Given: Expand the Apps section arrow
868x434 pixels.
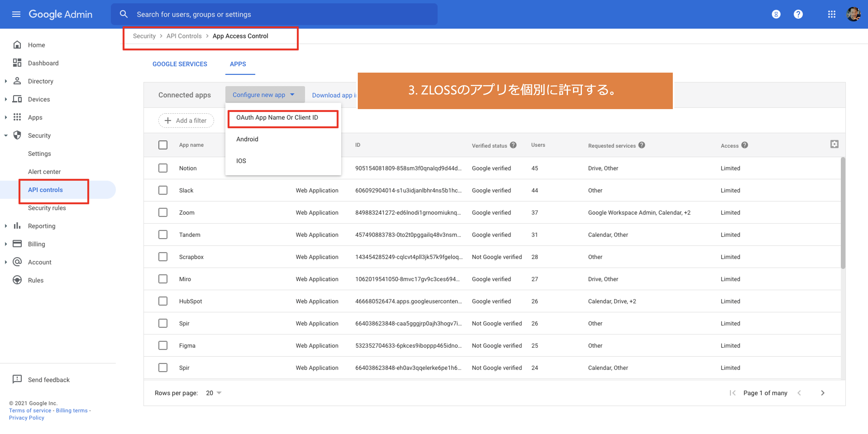Looking at the screenshot, I should (6, 117).
